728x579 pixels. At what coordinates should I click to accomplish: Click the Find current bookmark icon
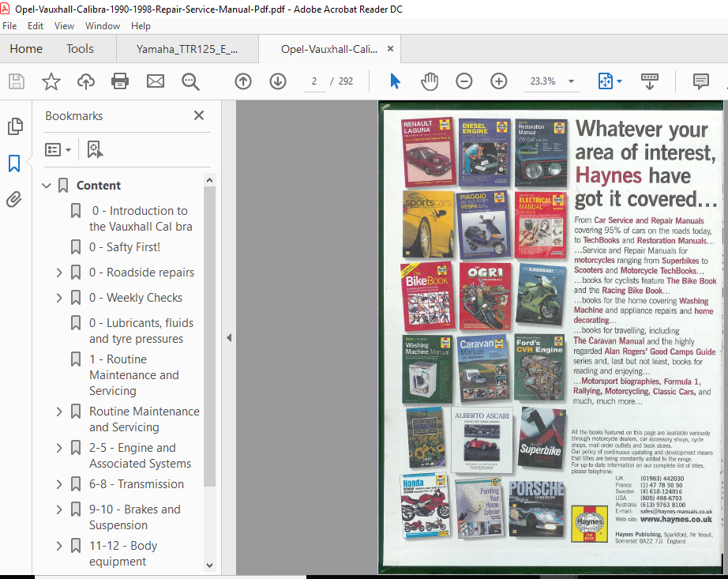(96, 149)
